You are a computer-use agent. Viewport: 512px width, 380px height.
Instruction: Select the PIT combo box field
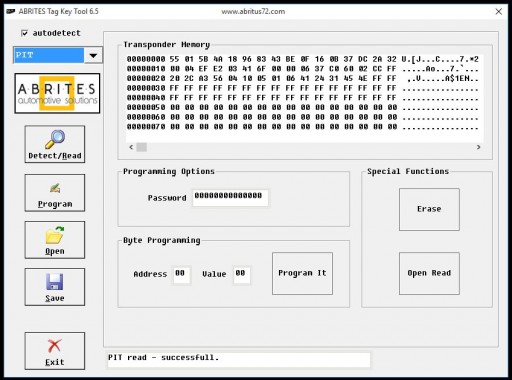point(49,55)
